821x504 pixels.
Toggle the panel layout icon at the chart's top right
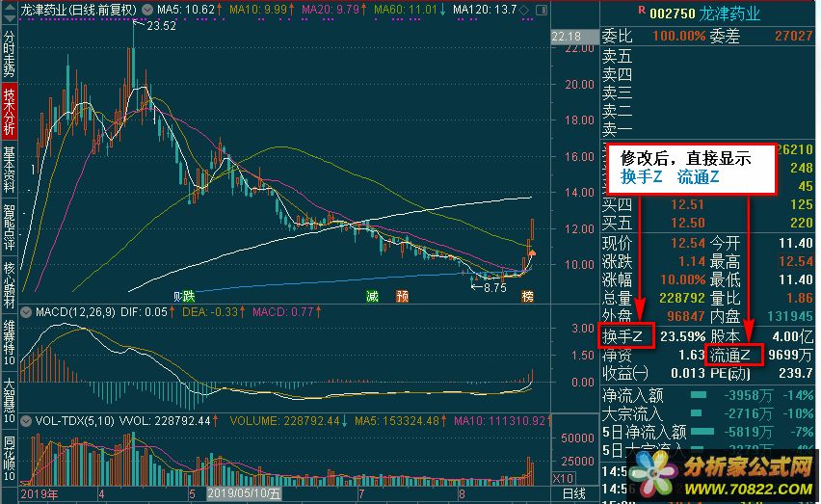[x=542, y=10]
